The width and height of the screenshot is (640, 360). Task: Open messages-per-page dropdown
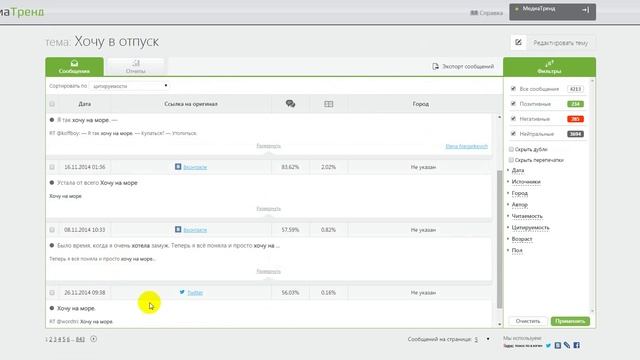pyautogui.click(x=482, y=339)
